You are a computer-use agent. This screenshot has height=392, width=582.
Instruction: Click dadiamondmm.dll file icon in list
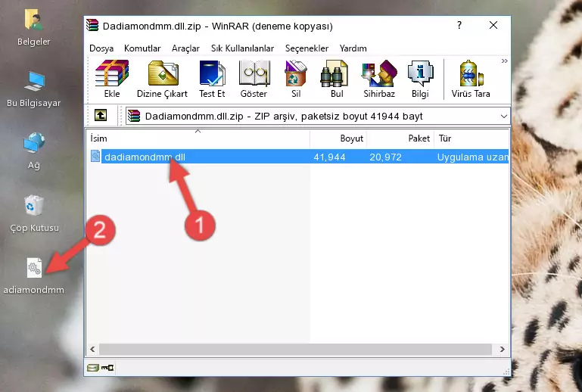(95, 157)
